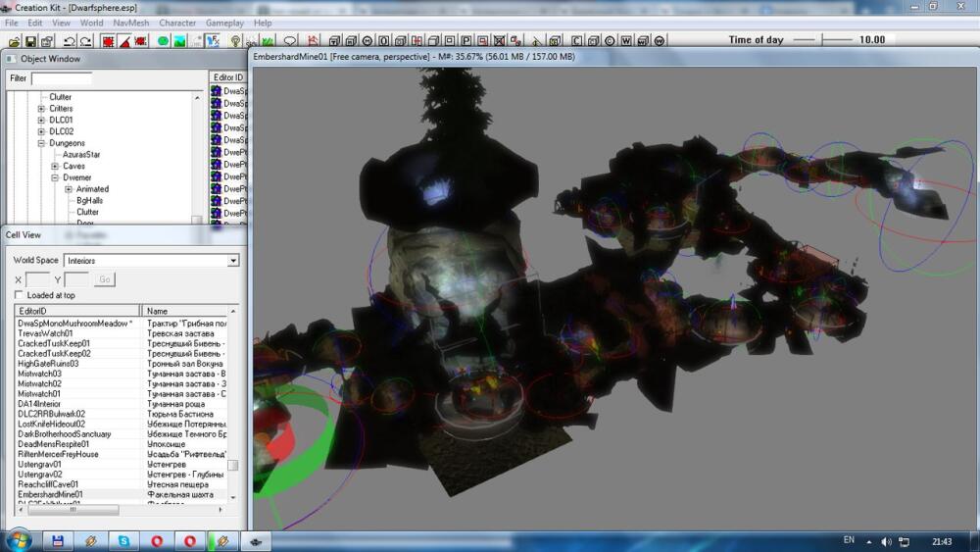Open the Help menu
This screenshot has width=980, height=552.
pos(263,23)
